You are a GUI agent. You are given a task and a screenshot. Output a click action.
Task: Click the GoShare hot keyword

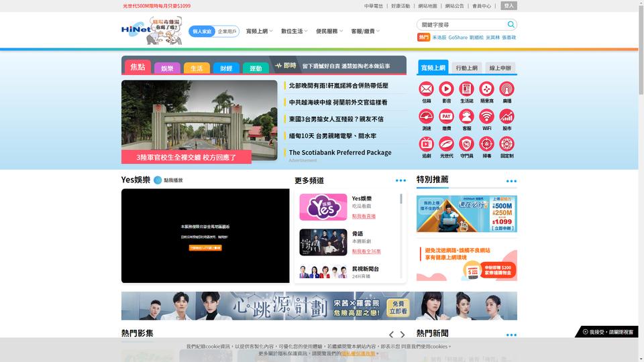click(x=458, y=38)
